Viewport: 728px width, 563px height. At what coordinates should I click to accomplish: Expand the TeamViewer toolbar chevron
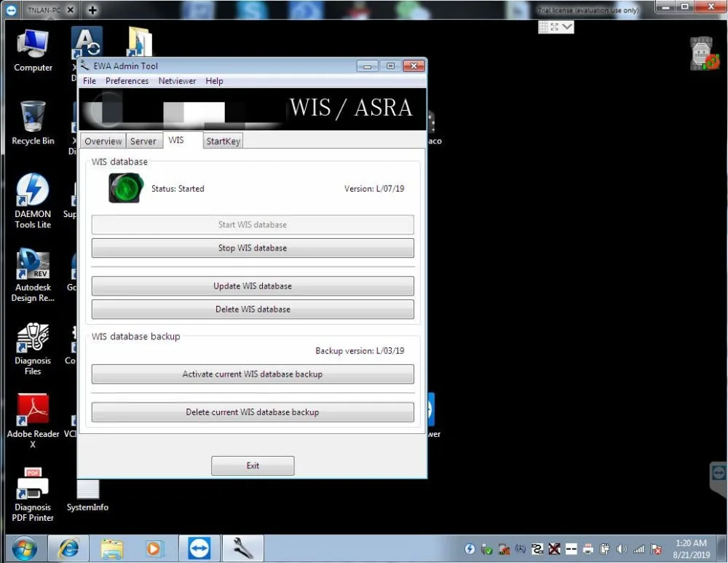coord(567,27)
